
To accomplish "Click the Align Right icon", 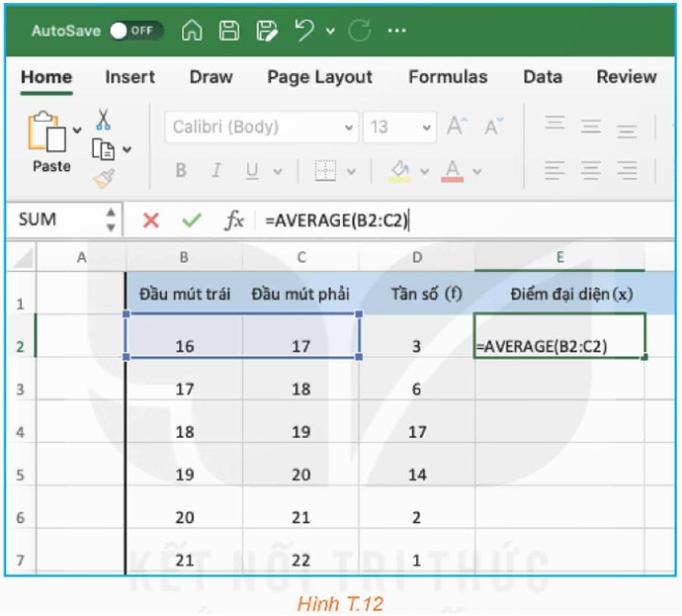I will tap(627, 170).
